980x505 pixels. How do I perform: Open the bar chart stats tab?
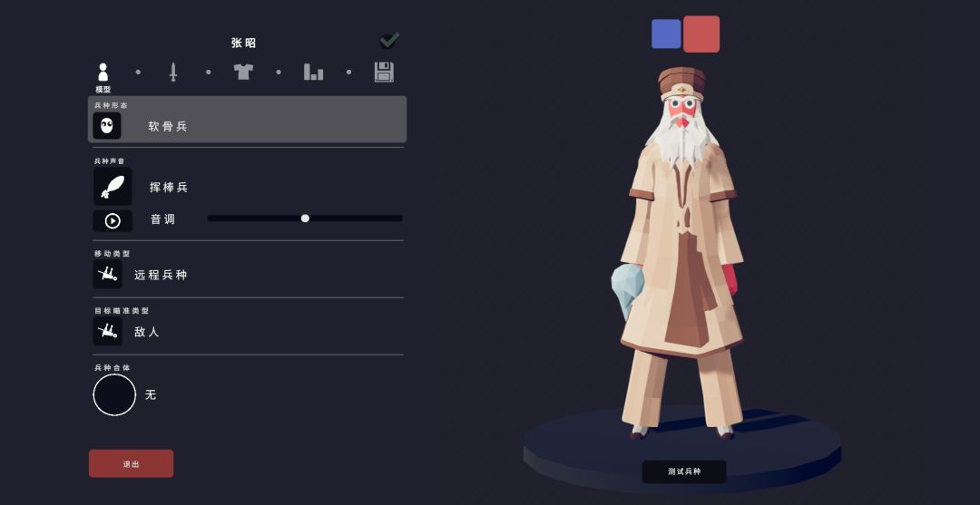[313, 72]
